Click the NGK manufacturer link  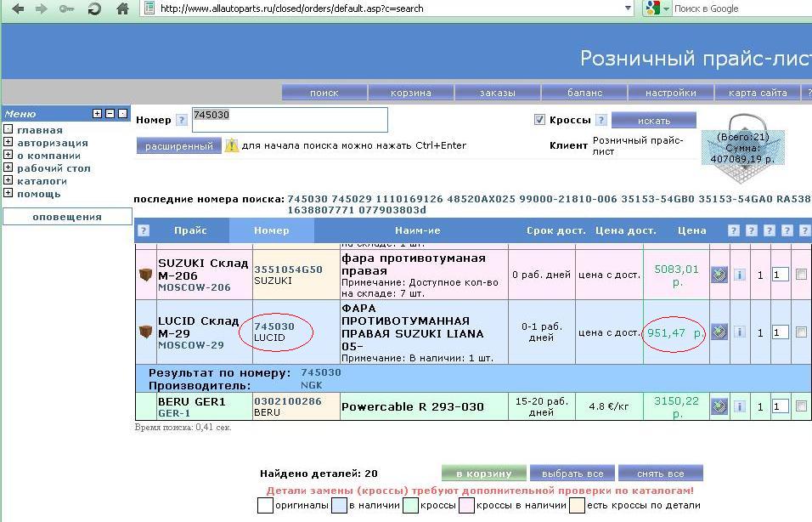pyautogui.click(x=311, y=385)
